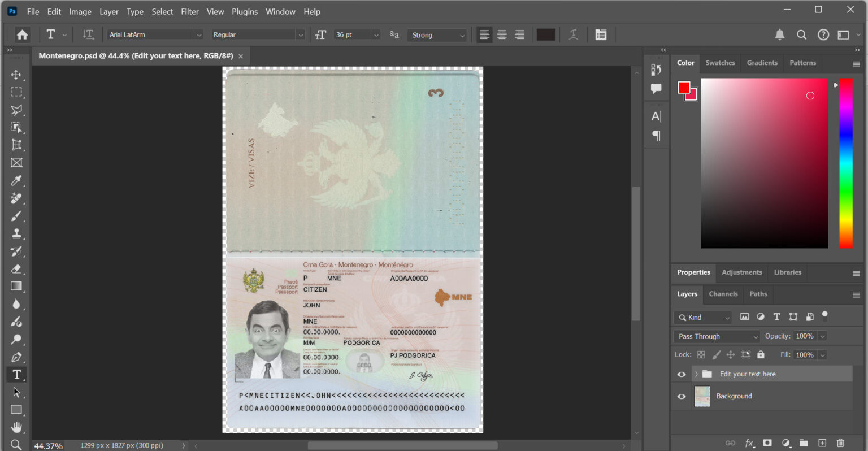The width and height of the screenshot is (868, 451).
Task: Switch to the Adjustments tab
Action: [742, 272]
